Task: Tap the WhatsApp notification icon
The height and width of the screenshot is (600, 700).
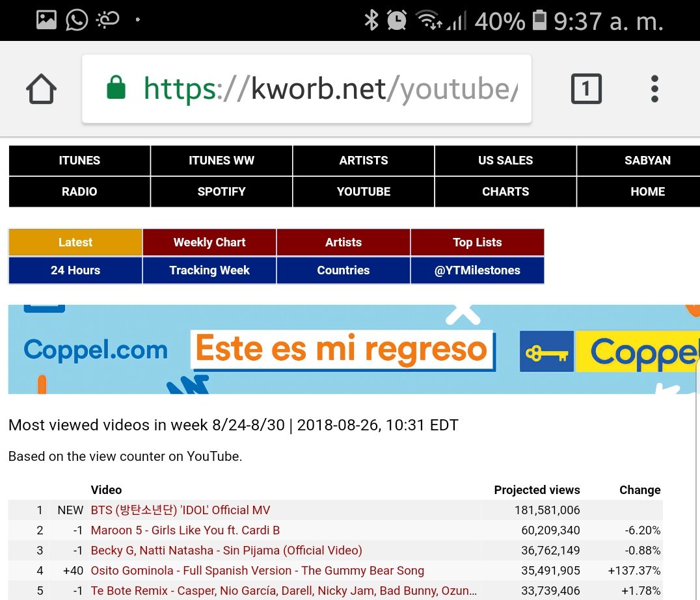Action: coord(77,20)
